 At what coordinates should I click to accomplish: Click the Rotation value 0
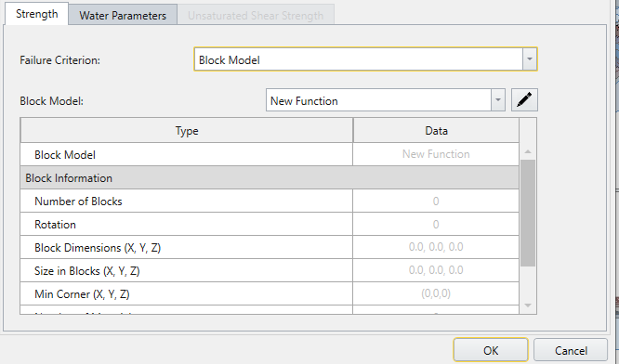(x=436, y=225)
